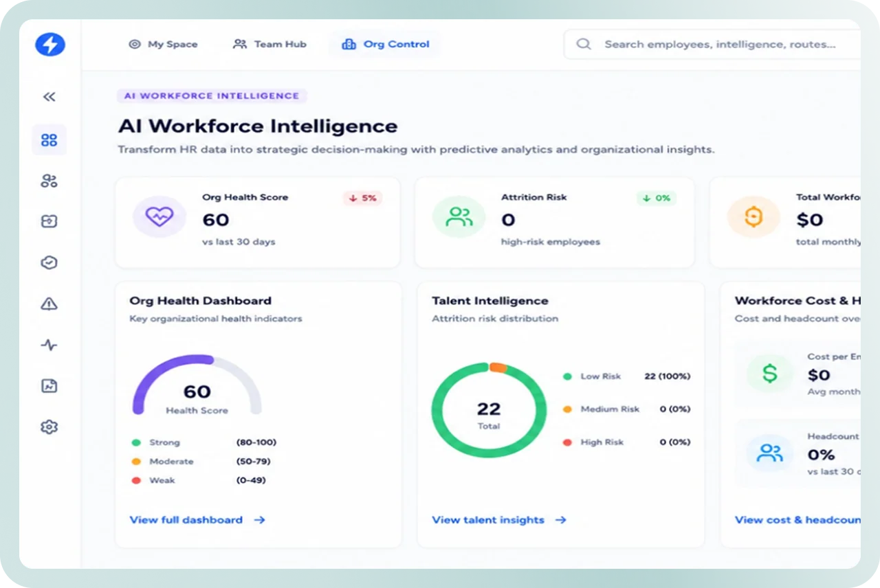The width and height of the screenshot is (880, 588).
Task: Click the search employees input field
Action: click(x=712, y=44)
